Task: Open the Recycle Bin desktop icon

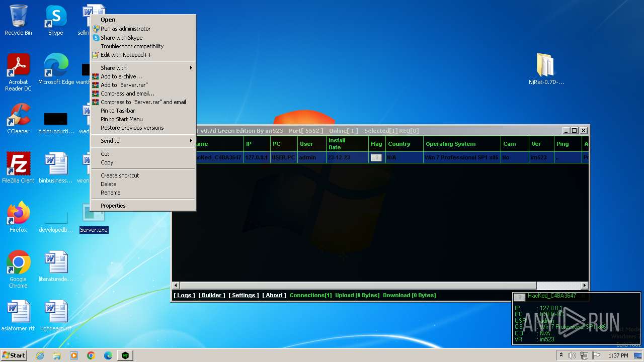Action: (x=18, y=20)
